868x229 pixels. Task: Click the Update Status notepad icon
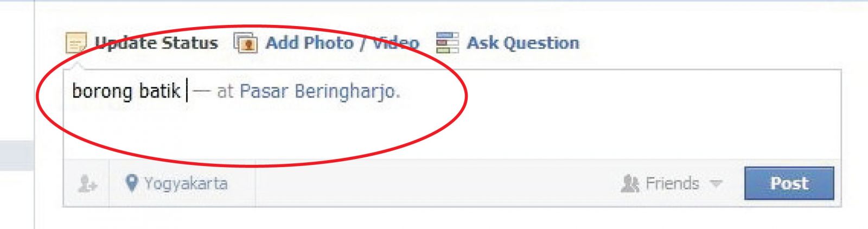(x=76, y=43)
